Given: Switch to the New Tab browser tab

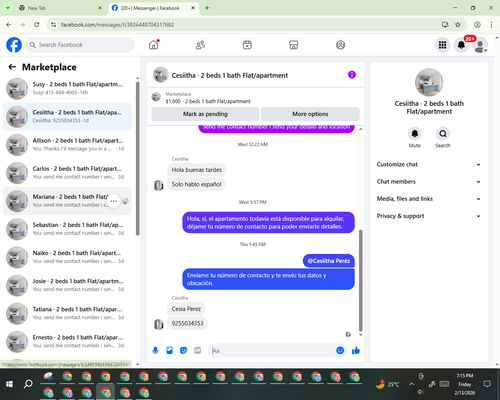Looking at the screenshot, I should [61, 8].
